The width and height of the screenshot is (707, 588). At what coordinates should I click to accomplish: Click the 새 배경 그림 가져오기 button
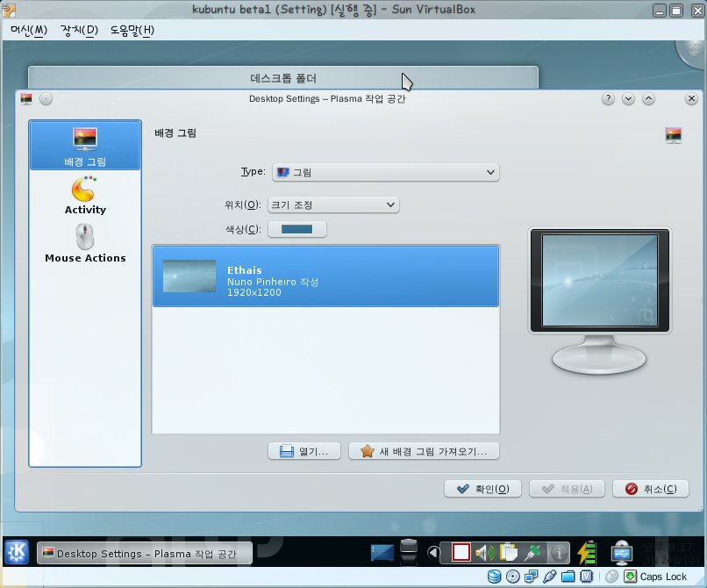[424, 451]
